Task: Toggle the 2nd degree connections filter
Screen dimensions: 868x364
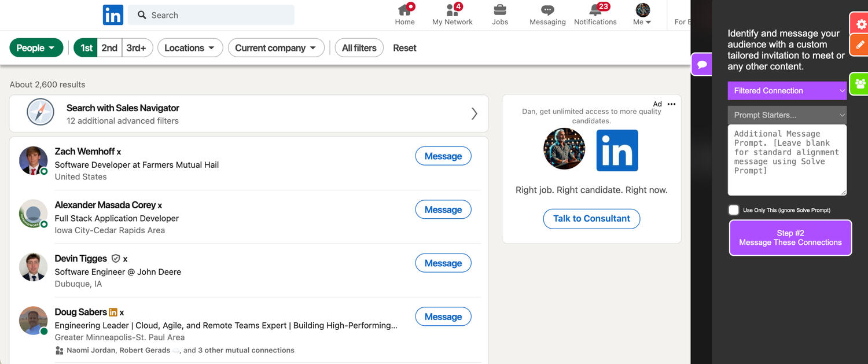Action: (x=109, y=48)
